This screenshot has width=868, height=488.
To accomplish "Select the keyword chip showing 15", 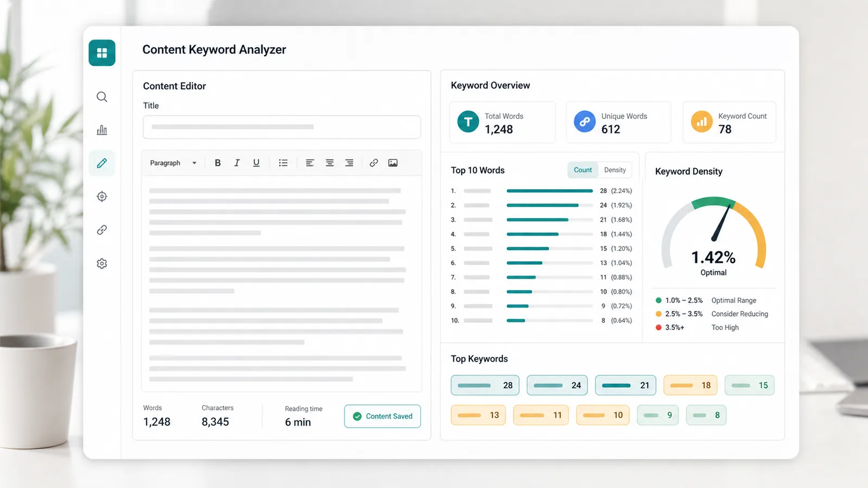I will click(750, 386).
